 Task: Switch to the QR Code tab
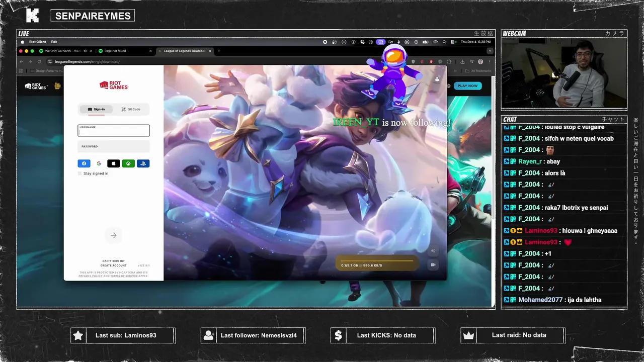pos(131,109)
